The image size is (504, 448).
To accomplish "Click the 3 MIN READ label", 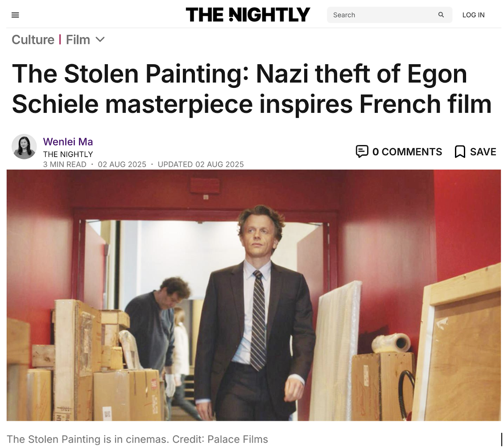I will [x=65, y=164].
